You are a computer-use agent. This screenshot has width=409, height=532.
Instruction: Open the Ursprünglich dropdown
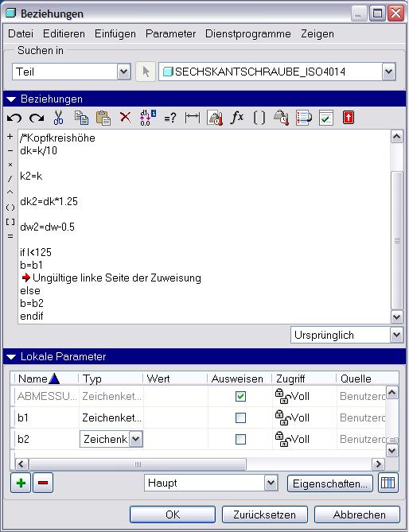[x=396, y=335]
